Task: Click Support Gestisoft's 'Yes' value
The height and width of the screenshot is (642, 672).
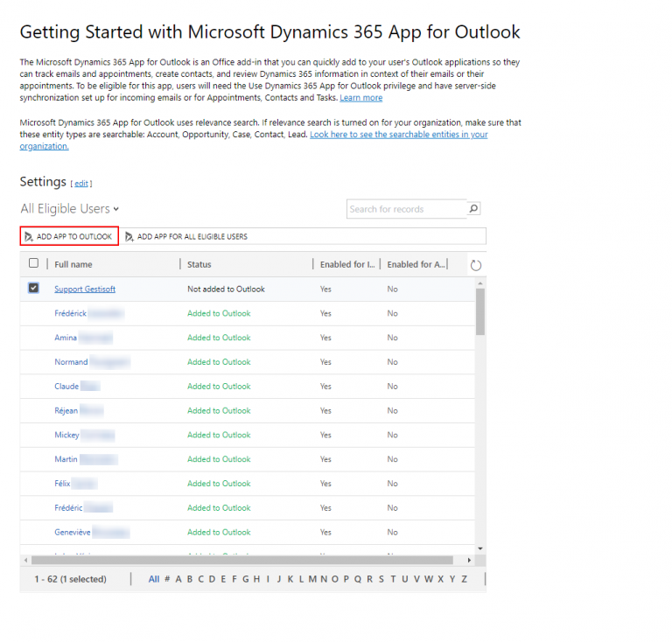Action: pos(325,290)
